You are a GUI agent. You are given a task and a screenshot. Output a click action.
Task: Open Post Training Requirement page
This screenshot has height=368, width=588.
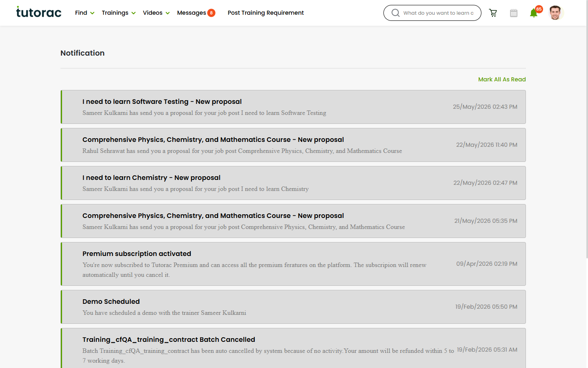click(266, 13)
